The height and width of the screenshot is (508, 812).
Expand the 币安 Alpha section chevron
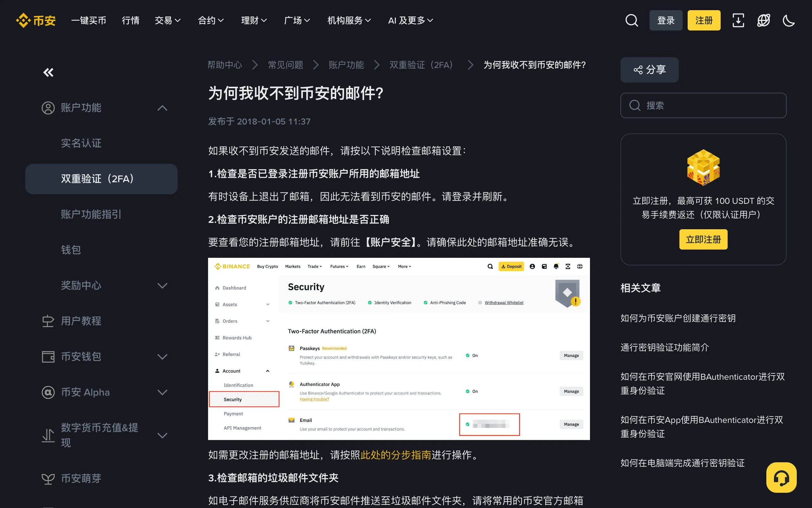pos(162,392)
